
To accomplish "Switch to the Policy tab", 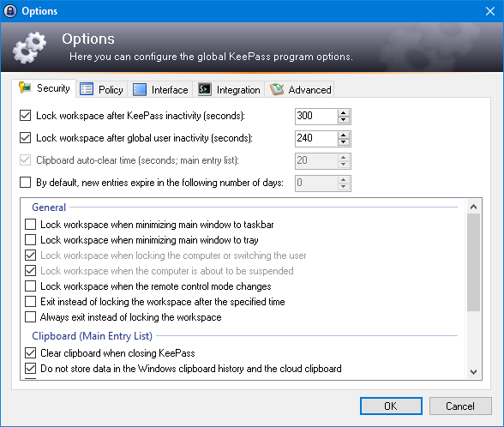I will (x=101, y=89).
